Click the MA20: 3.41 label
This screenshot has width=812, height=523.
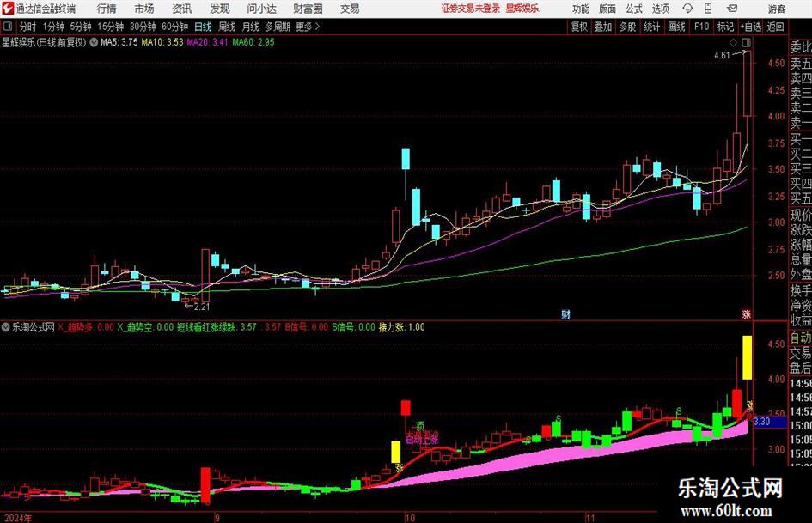(x=208, y=42)
